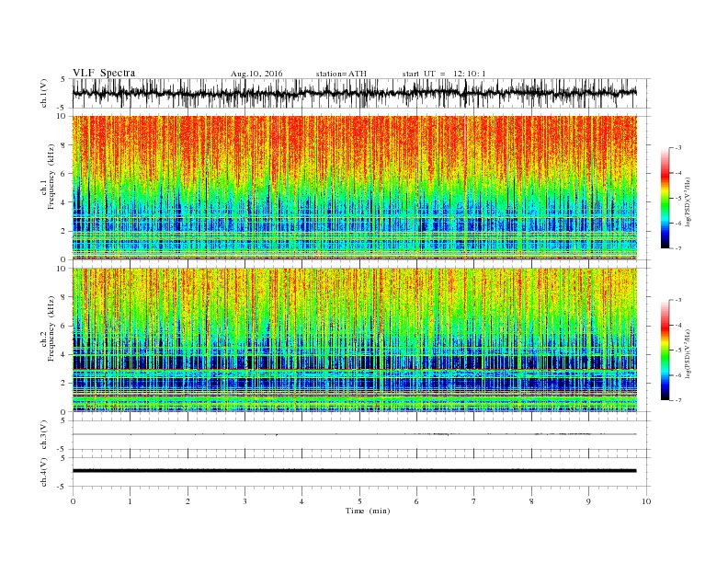Click the time axis tick label "3"
Screen dimensions: 728x563
point(245,501)
